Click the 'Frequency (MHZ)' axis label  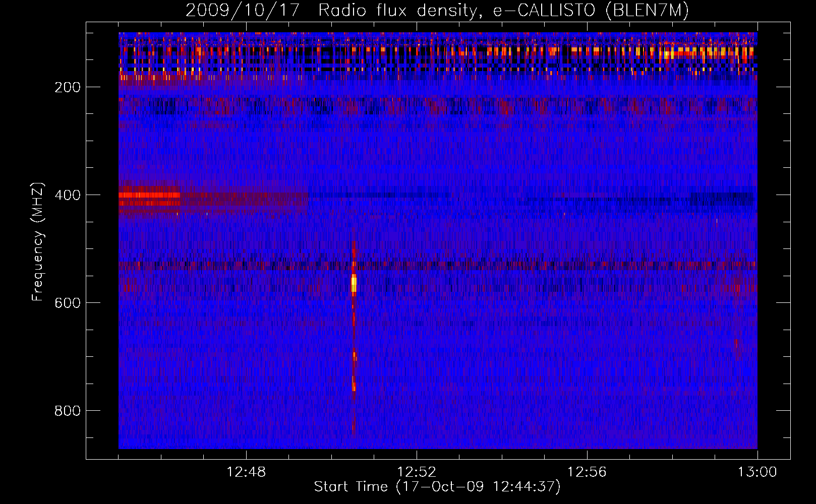pyautogui.click(x=38, y=242)
